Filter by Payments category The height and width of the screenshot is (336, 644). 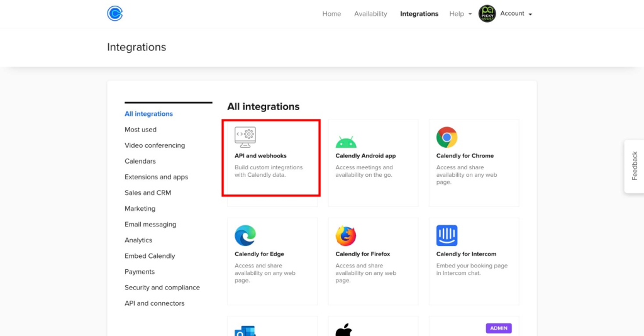[140, 272]
